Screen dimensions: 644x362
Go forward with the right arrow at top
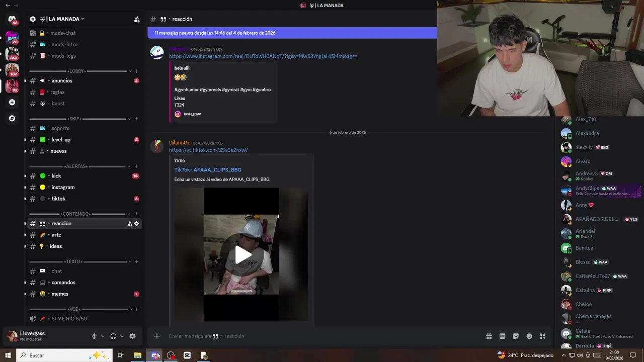(x=16, y=5)
